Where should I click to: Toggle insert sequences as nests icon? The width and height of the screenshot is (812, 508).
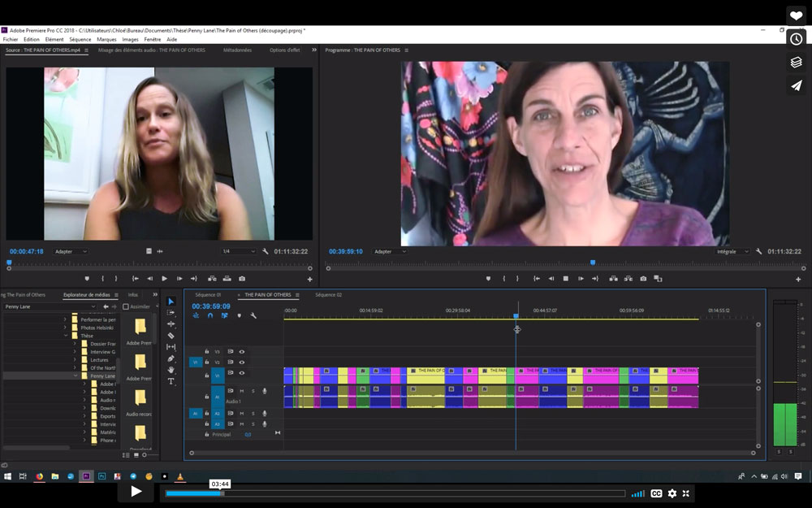[x=196, y=315]
